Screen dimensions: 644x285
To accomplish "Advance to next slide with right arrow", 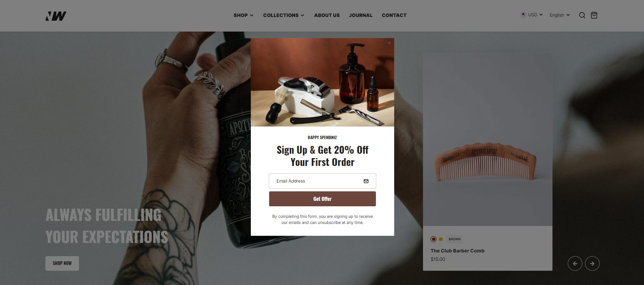I will (x=592, y=263).
